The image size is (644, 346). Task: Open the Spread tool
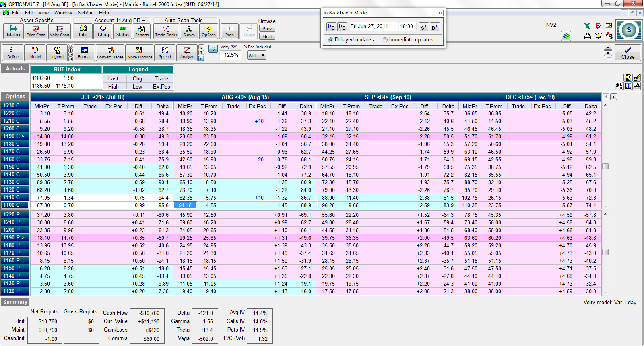(165, 52)
